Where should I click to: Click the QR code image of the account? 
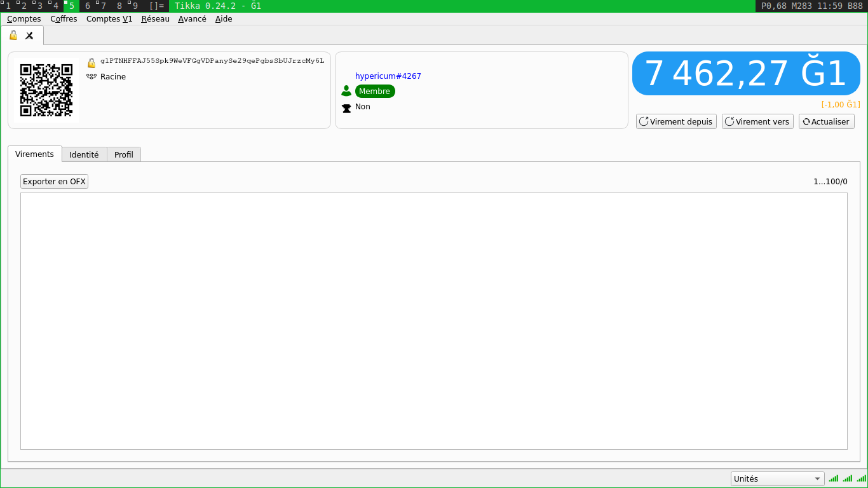click(46, 90)
